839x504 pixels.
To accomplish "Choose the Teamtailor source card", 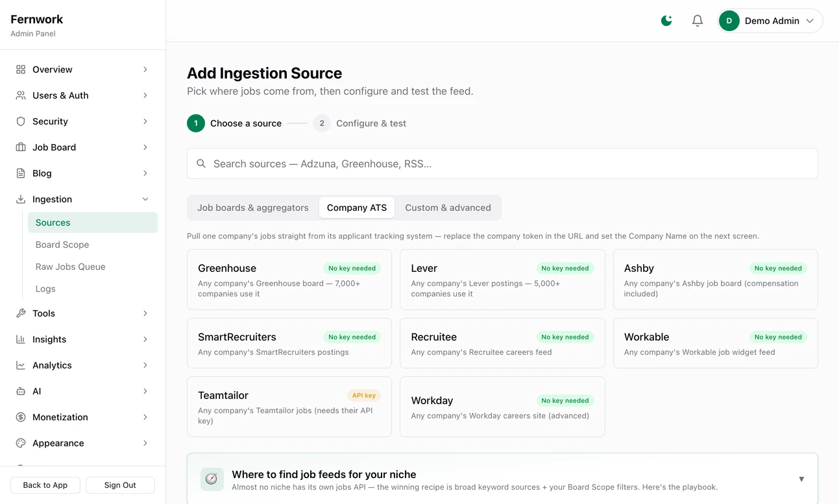I will click(289, 407).
